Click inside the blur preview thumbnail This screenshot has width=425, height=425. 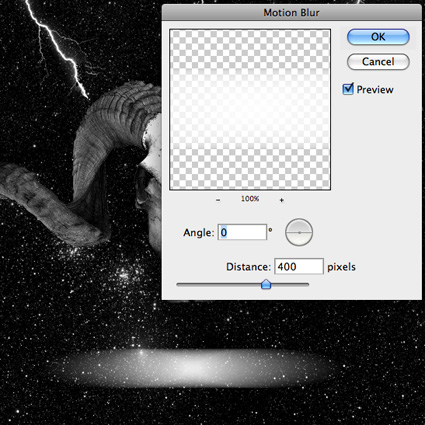250,109
